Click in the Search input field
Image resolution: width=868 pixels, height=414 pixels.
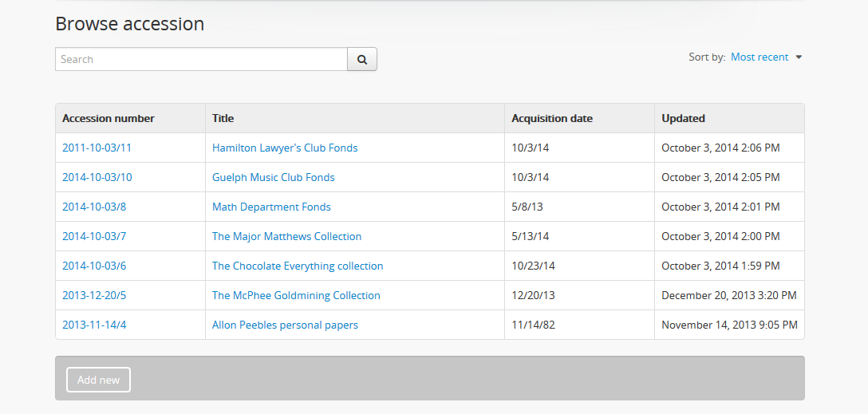(201, 59)
